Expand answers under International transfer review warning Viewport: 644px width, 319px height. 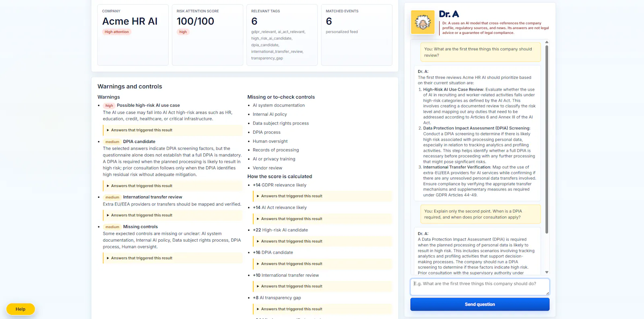coord(173,215)
